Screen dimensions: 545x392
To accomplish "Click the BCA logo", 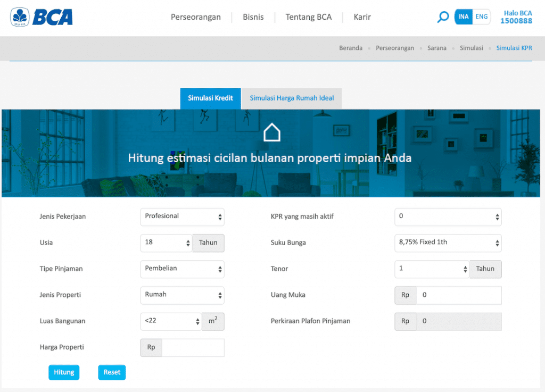I will point(42,17).
